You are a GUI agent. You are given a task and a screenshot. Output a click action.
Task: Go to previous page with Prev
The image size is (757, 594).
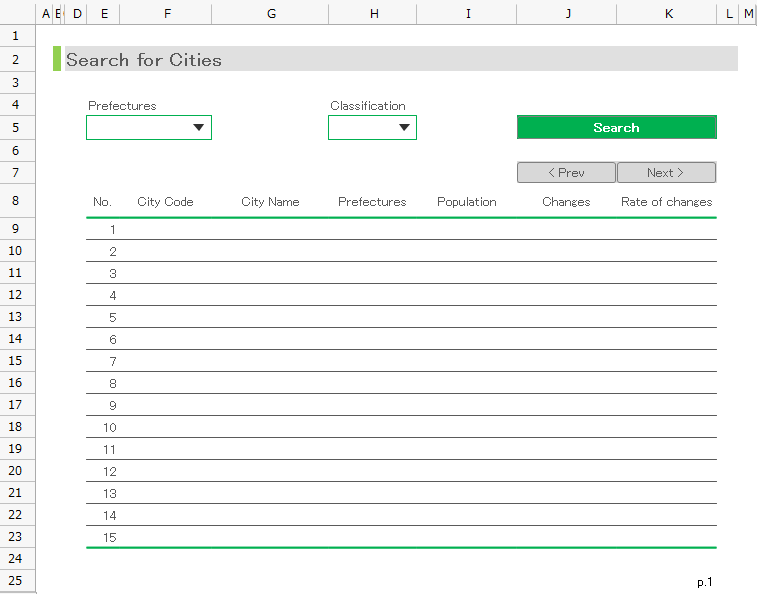(x=566, y=173)
